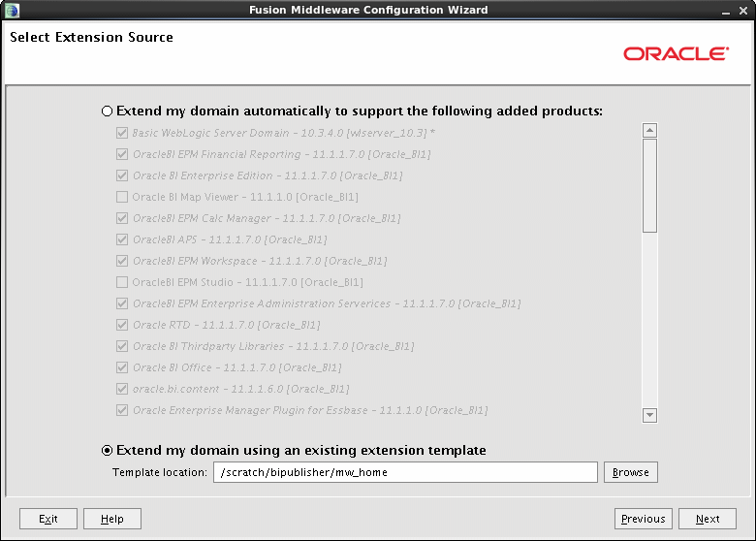Click the Exit button

pyautogui.click(x=48, y=519)
